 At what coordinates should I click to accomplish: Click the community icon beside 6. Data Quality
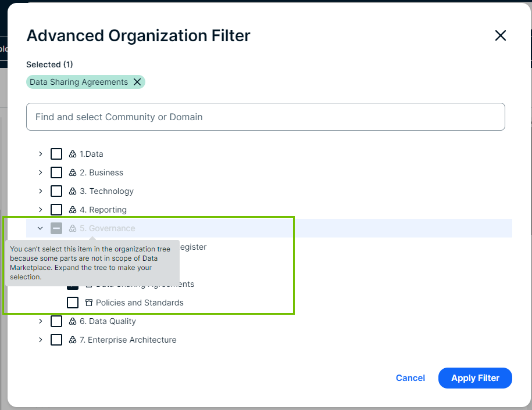click(73, 321)
